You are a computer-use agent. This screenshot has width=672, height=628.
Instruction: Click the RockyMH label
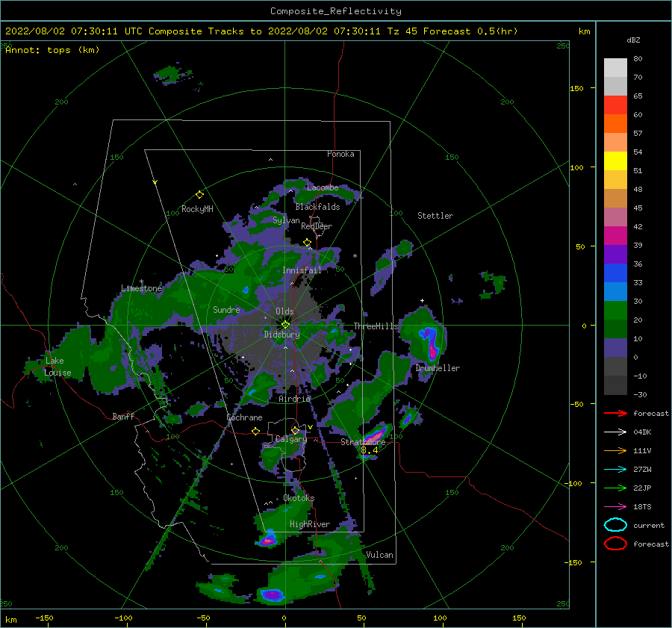(x=197, y=209)
